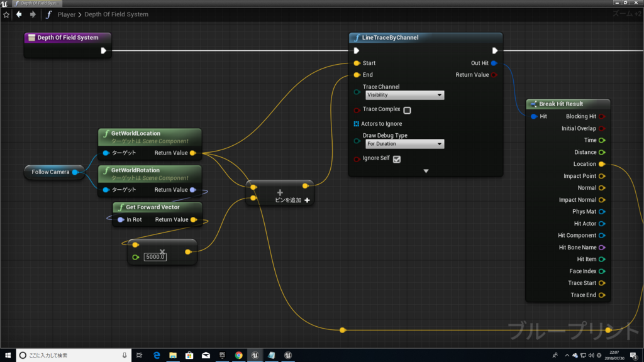
Task: Click the Blocking Hit output pin
Action: click(x=602, y=116)
